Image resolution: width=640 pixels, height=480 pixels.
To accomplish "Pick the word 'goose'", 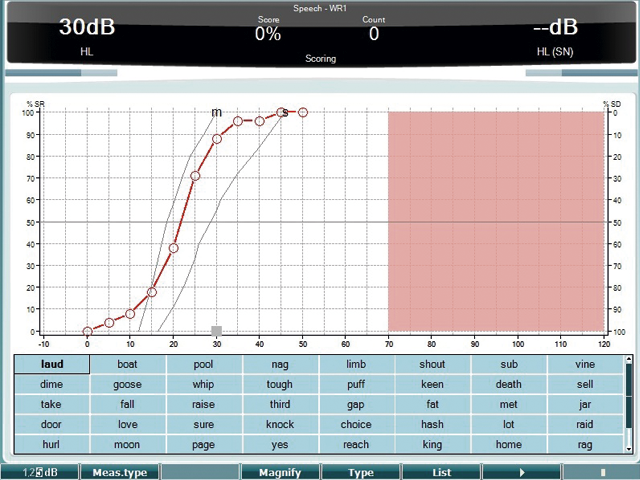I will pos(127,385).
